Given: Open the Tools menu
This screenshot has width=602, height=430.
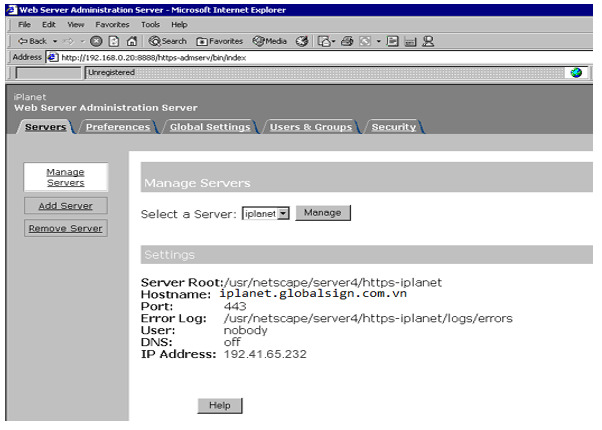Looking at the screenshot, I should (150, 25).
